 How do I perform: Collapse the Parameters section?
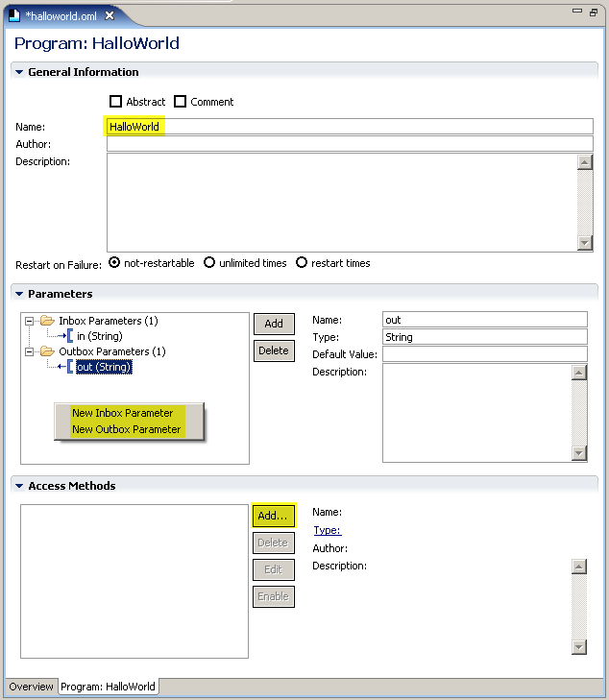click(19, 294)
